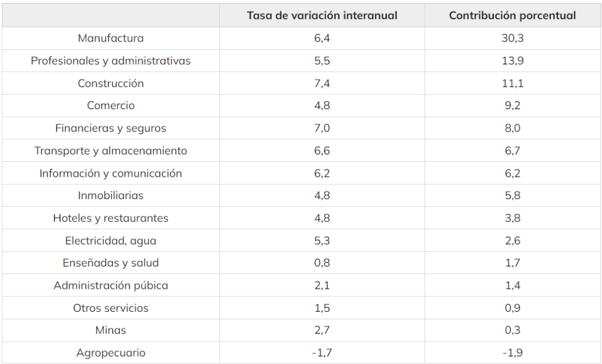The height and width of the screenshot is (364, 602).
Task: Click the 'Tasa de variación interanual' column header
Action: [322, 16]
